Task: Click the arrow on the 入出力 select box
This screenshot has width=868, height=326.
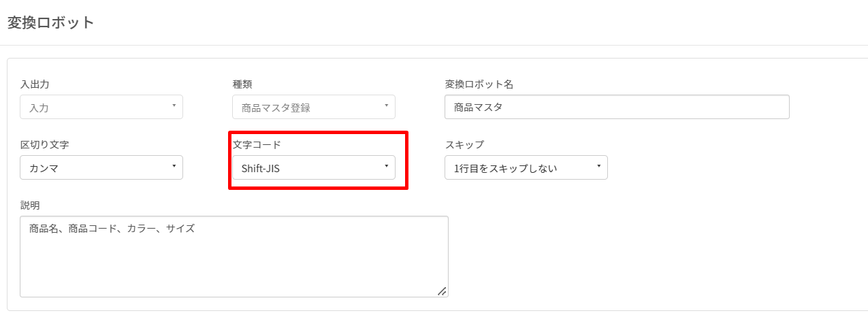Action: coord(174,105)
